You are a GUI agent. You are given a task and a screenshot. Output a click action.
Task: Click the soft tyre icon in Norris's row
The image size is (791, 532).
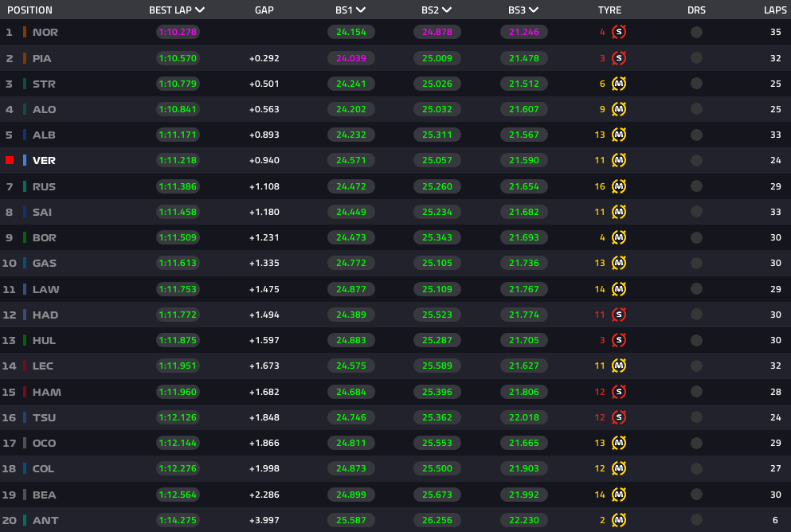(x=619, y=33)
